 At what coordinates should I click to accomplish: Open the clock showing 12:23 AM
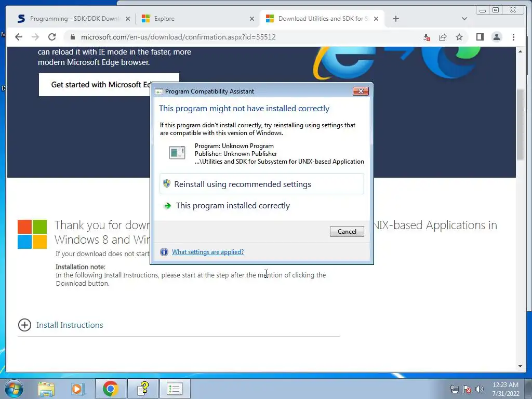(x=506, y=389)
